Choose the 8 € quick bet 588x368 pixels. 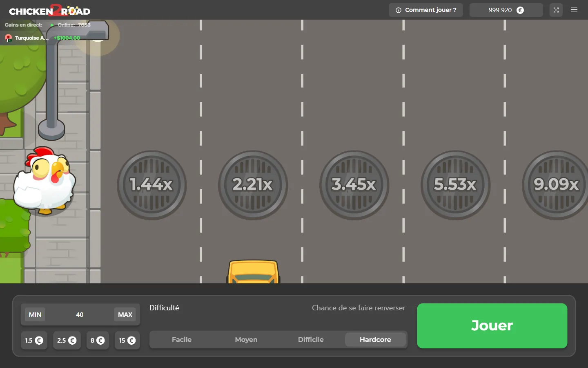[98, 340]
